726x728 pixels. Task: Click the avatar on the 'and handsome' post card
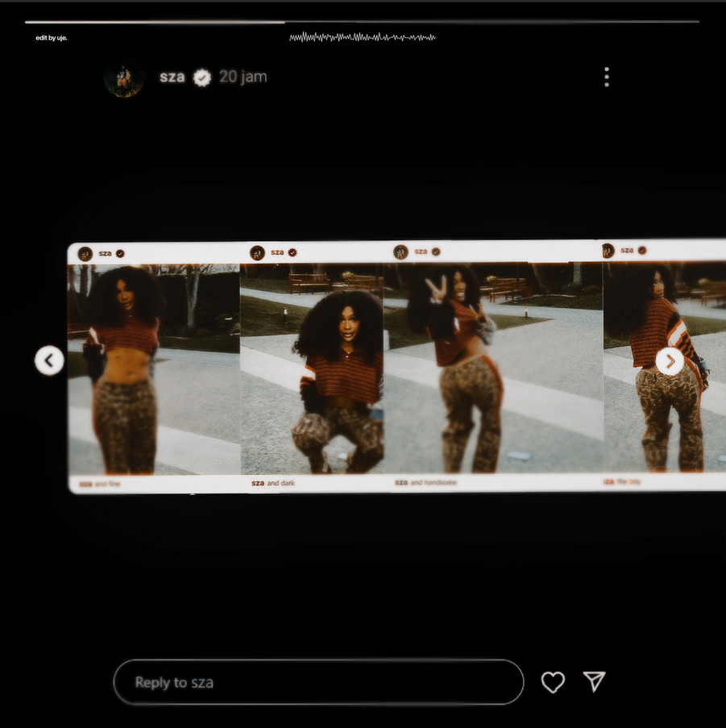[x=400, y=252]
